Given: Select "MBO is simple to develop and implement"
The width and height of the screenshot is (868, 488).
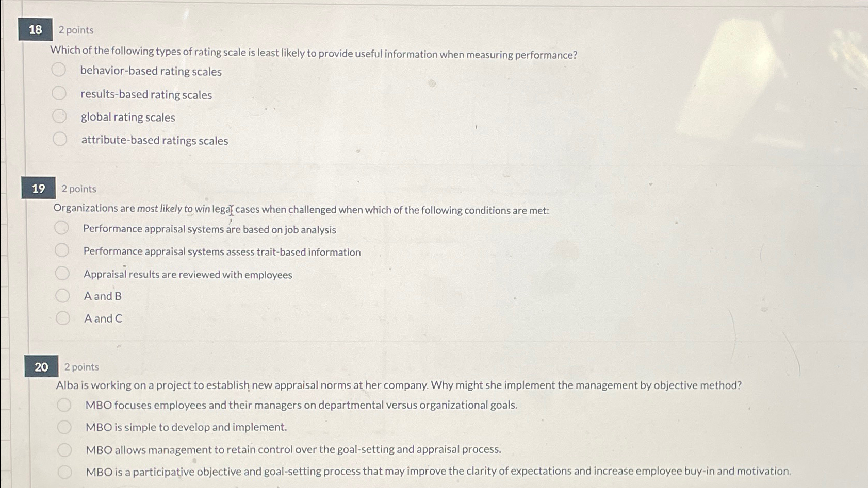Looking at the screenshot, I should click(x=65, y=427).
